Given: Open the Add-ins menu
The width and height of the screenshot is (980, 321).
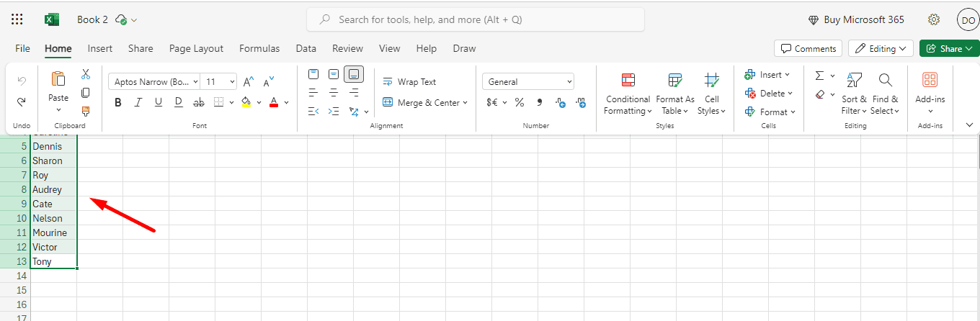Looking at the screenshot, I should pyautogui.click(x=930, y=93).
